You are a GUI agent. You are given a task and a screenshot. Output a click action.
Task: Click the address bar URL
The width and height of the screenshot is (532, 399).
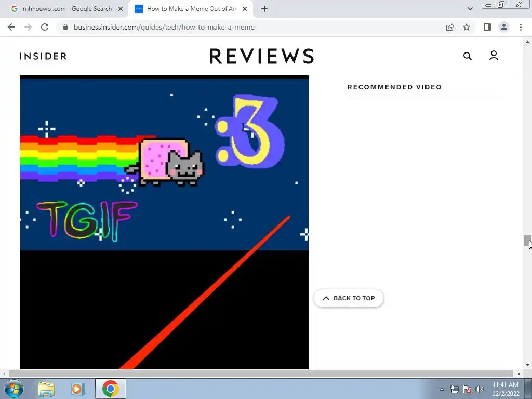[164, 27]
